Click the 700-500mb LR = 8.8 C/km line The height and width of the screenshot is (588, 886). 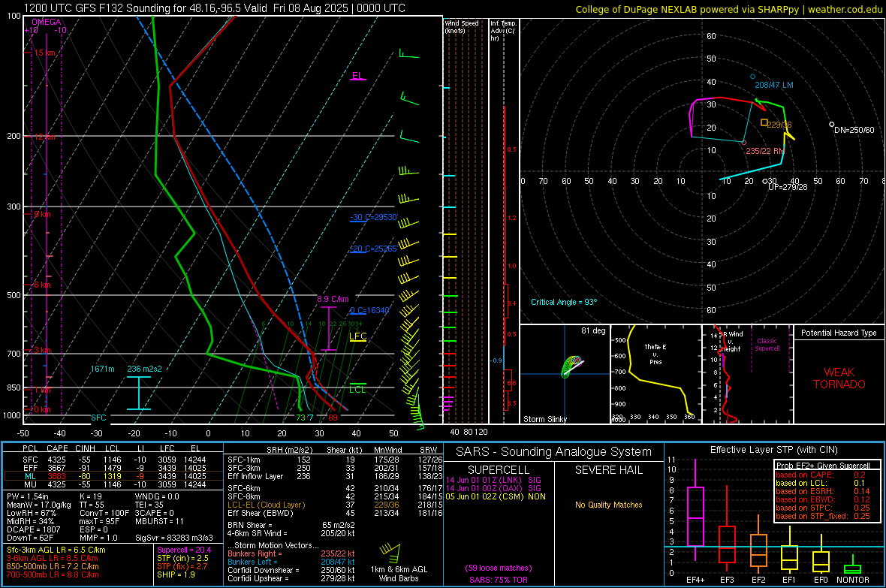tap(53, 574)
